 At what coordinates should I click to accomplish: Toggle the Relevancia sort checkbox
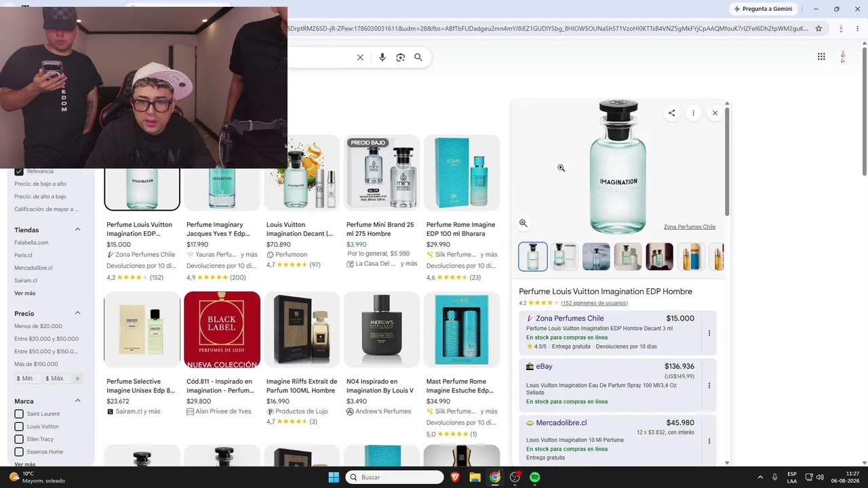coord(19,171)
